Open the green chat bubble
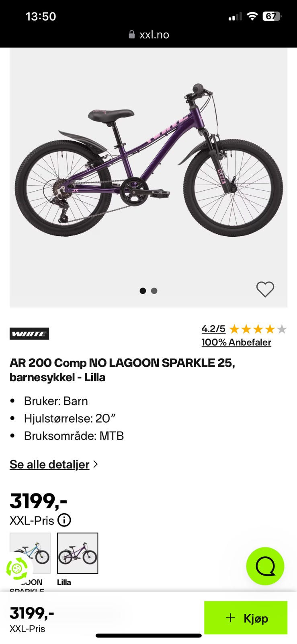The width and height of the screenshot is (297, 644). pos(265,566)
